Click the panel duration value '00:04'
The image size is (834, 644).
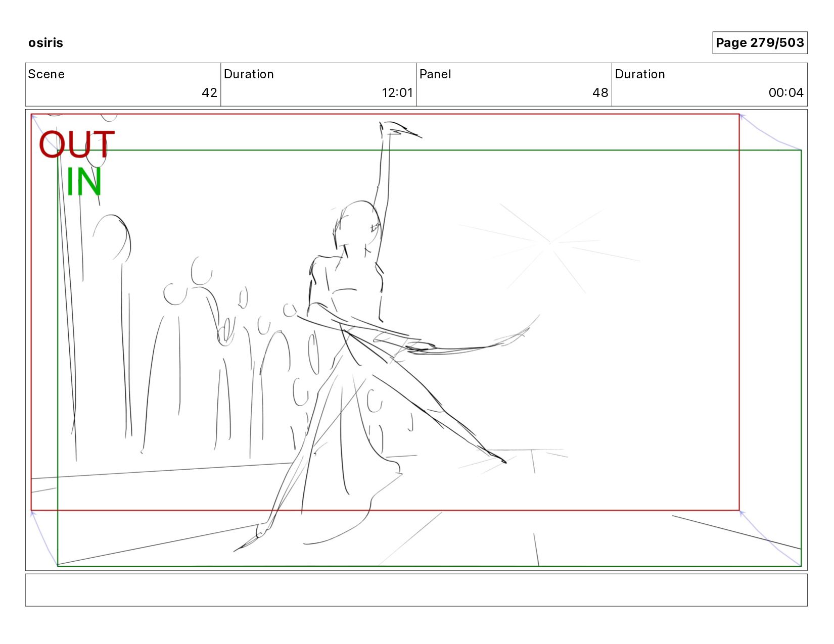tap(786, 92)
